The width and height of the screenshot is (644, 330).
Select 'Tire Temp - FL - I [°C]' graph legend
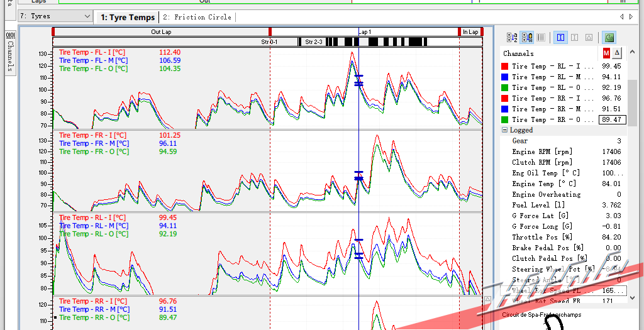[x=92, y=52]
